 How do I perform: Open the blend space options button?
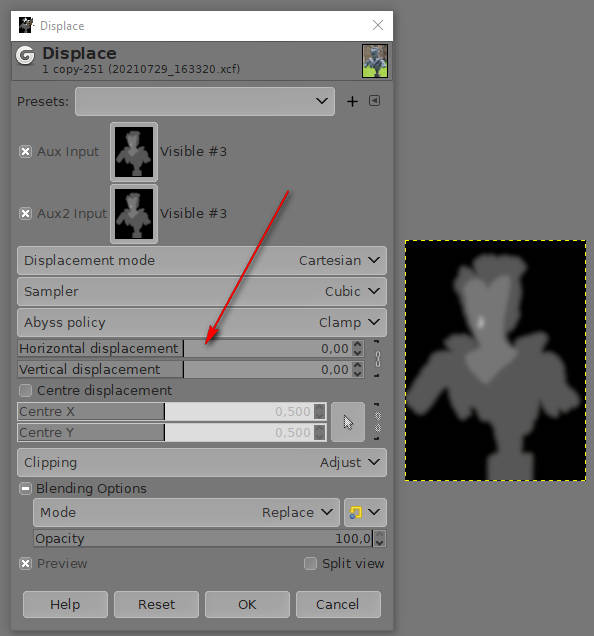[x=365, y=512]
